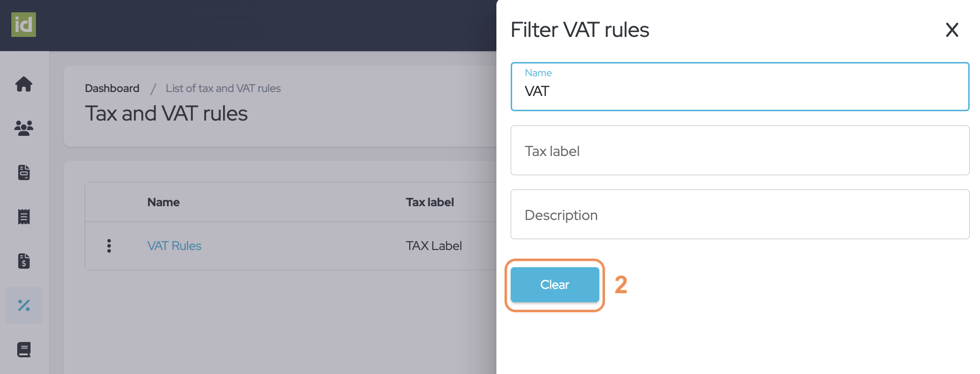980x374 pixels.
Task: Click the Clear filter button
Action: pyautogui.click(x=555, y=285)
